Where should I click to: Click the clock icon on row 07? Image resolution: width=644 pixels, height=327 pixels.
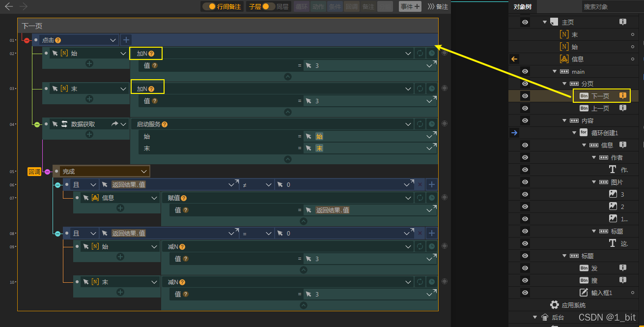point(432,198)
